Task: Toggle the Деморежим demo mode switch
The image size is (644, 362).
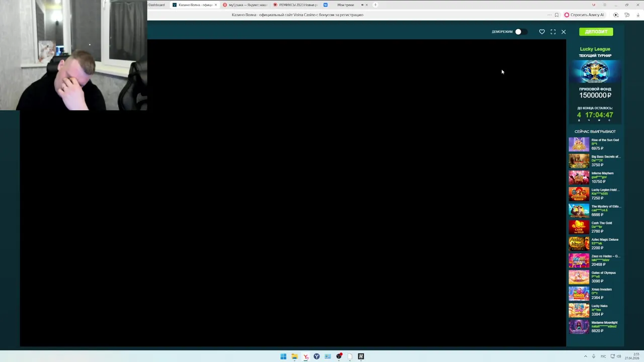Action: tap(521, 32)
